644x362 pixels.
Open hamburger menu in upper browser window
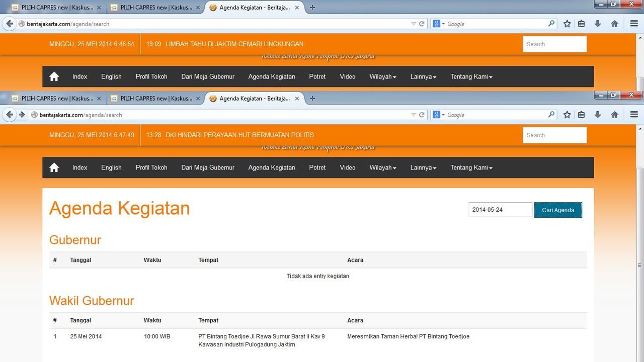634,24
